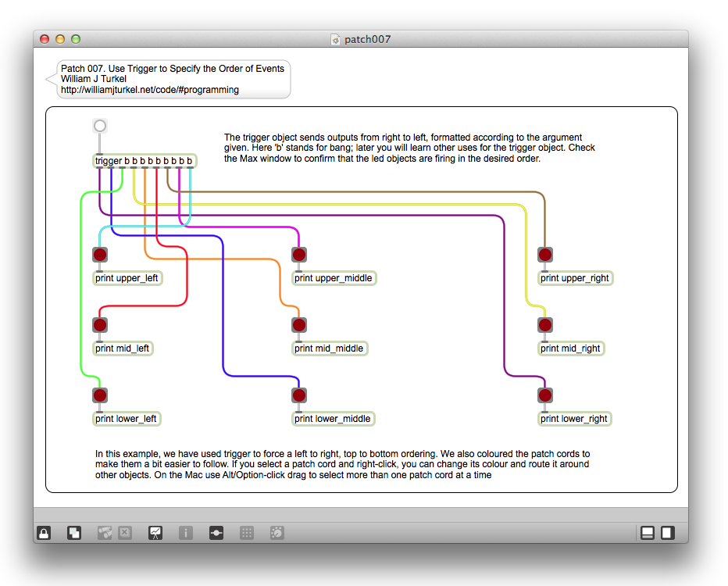Toggle the led above print upper_left
The height and width of the screenshot is (586, 728).
[100, 255]
